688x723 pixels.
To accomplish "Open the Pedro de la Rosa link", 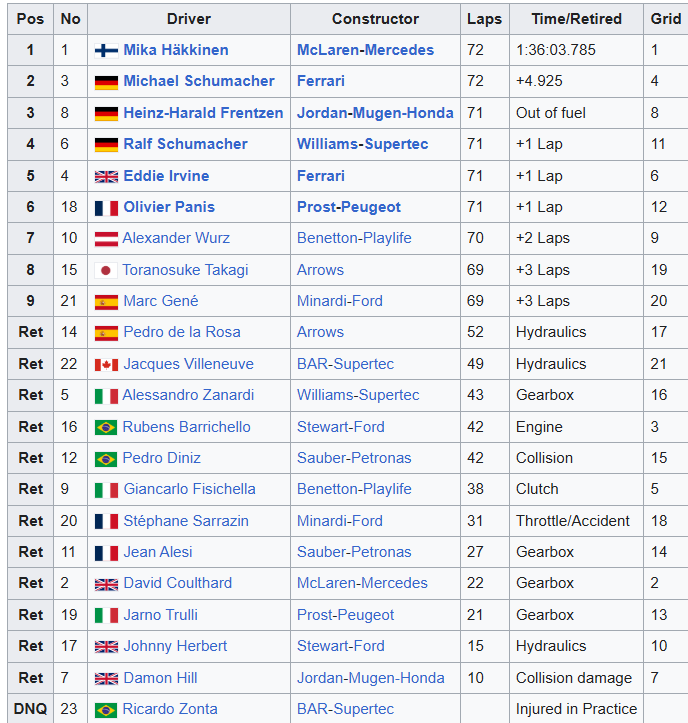I will [182, 332].
